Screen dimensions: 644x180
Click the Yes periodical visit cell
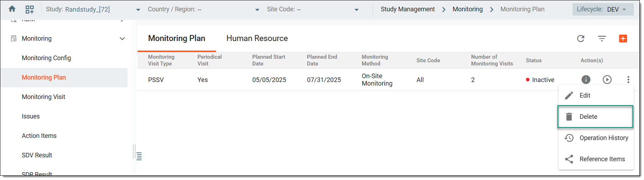point(203,80)
